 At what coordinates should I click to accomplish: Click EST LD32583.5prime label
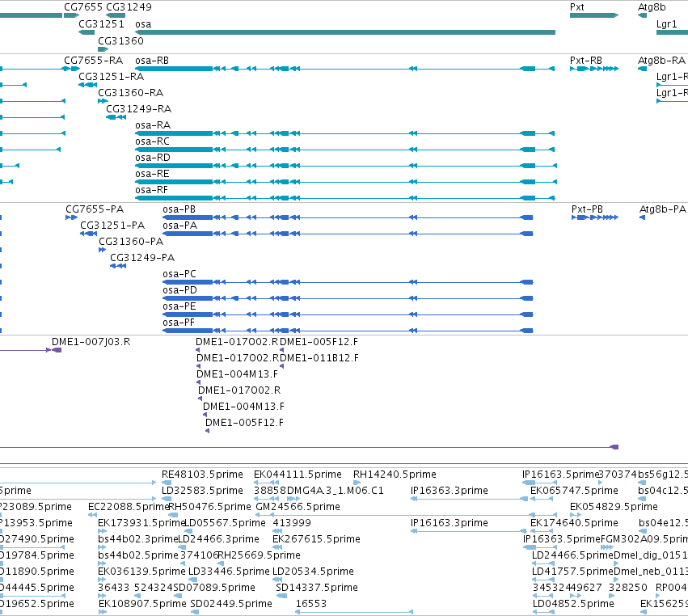pos(202,491)
